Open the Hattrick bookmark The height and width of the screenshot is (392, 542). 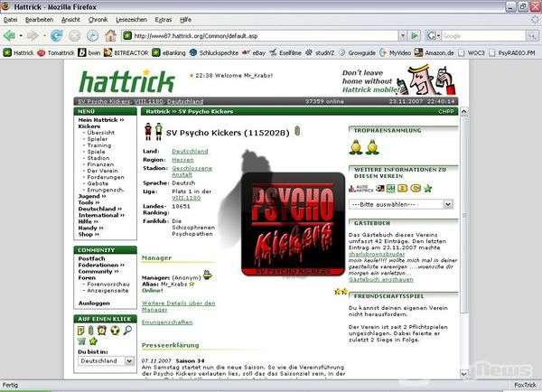point(19,53)
